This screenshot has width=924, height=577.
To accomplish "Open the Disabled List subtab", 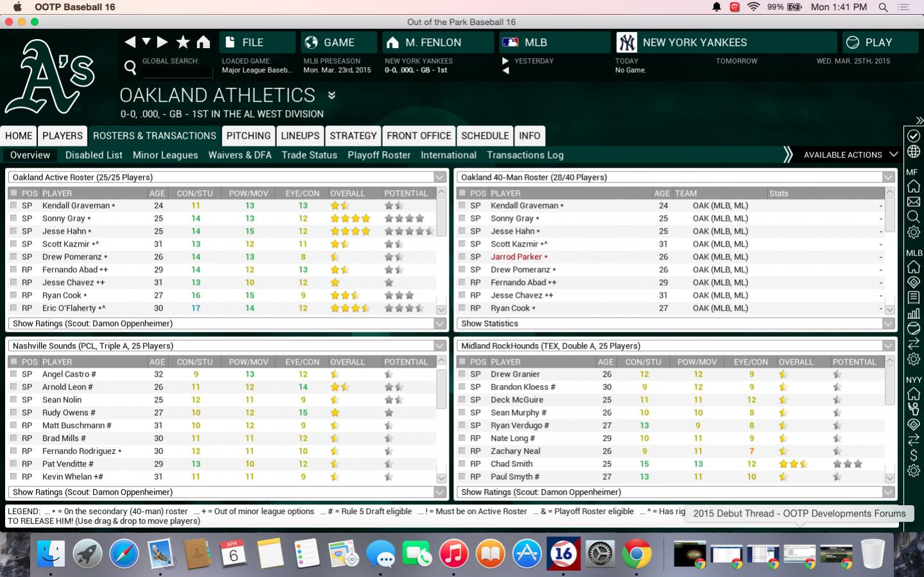I will click(94, 155).
